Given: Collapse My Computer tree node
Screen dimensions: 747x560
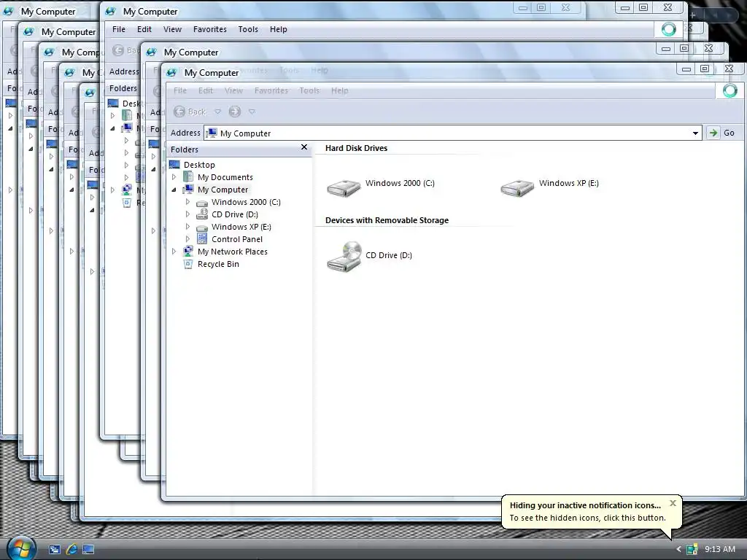Looking at the screenshot, I should tap(174, 190).
